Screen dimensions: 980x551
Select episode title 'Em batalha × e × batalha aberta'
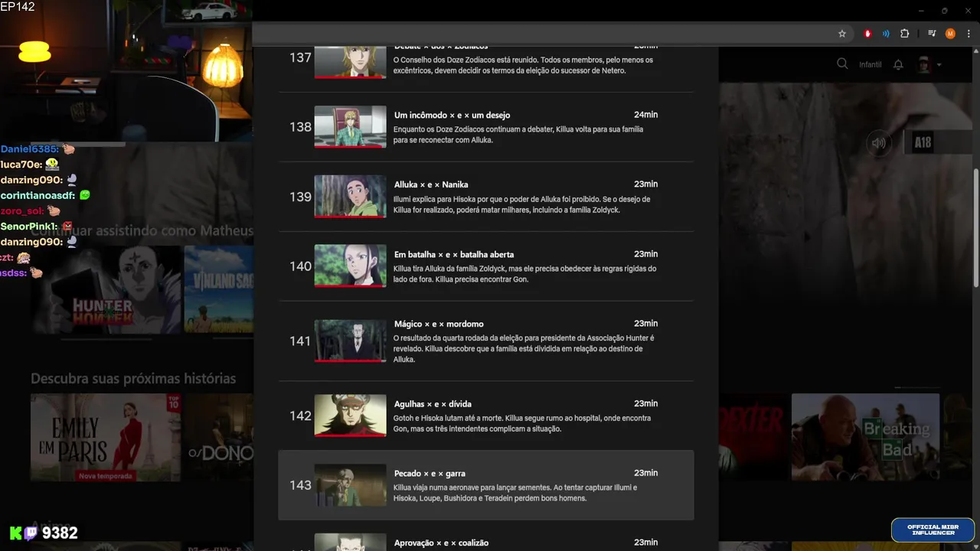click(x=454, y=254)
